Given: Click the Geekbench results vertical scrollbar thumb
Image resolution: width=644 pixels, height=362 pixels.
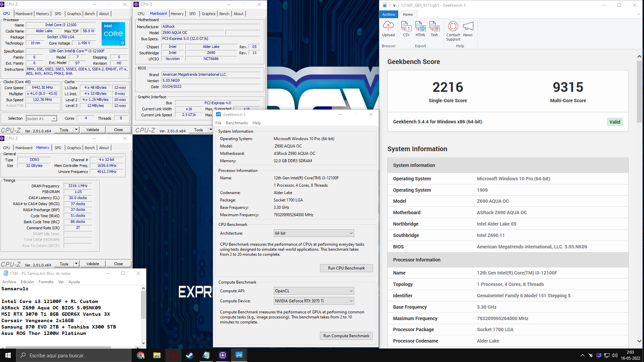Looking at the screenshot, I should [x=639, y=91].
